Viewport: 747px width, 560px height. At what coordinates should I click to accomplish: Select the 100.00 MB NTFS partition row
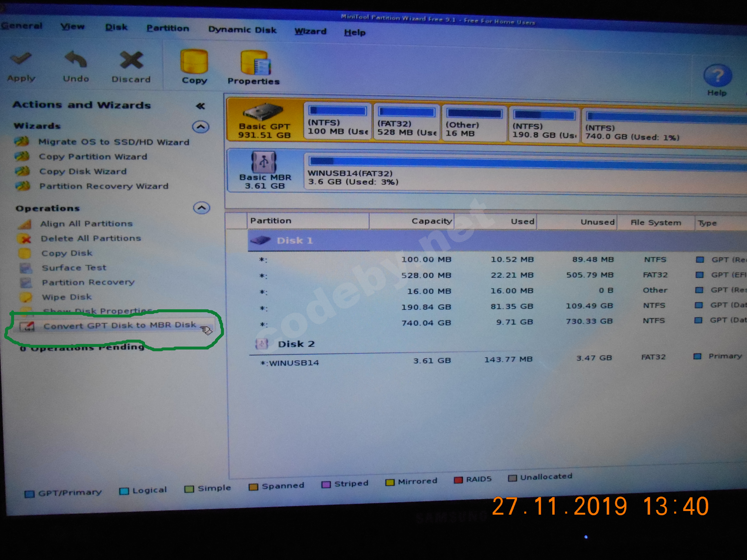498,259
